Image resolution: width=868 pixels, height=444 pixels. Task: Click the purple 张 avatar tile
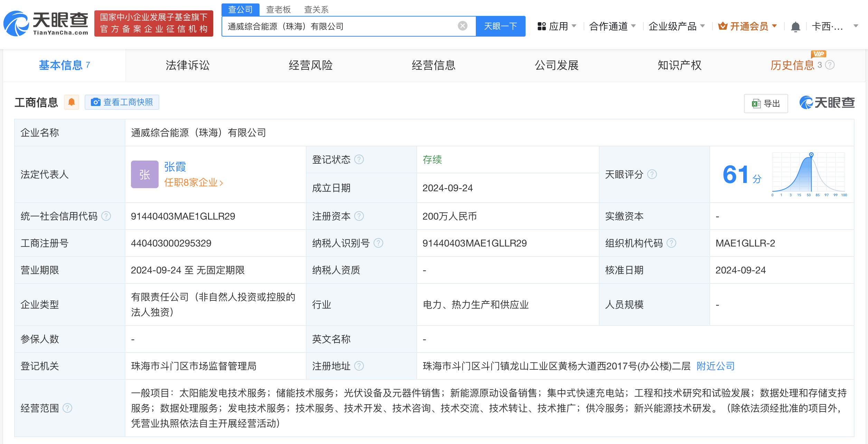click(144, 174)
